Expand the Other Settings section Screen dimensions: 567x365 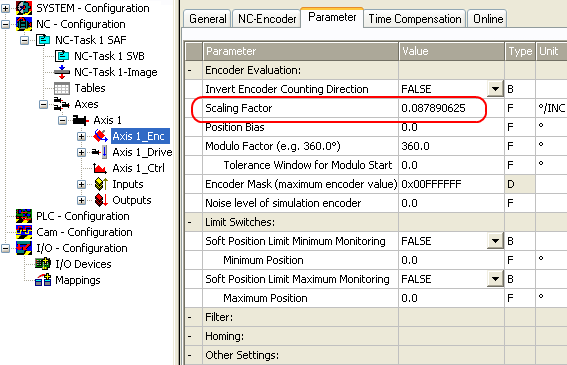point(190,355)
